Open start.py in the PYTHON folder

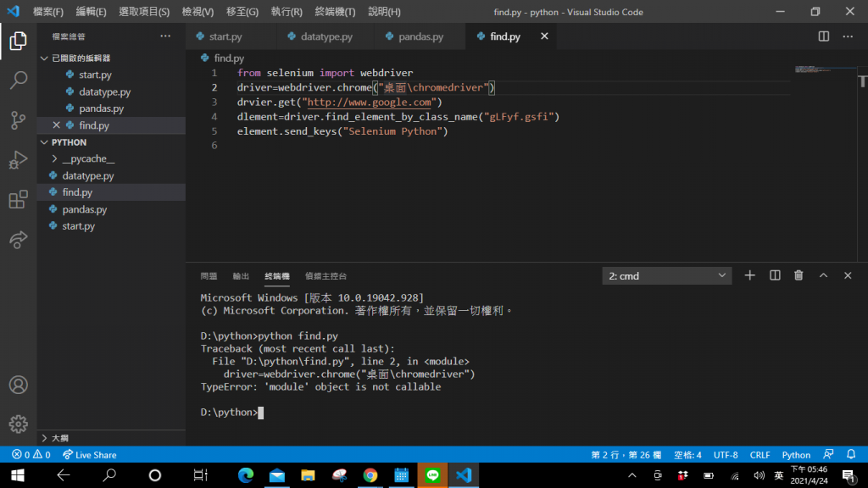click(79, 225)
